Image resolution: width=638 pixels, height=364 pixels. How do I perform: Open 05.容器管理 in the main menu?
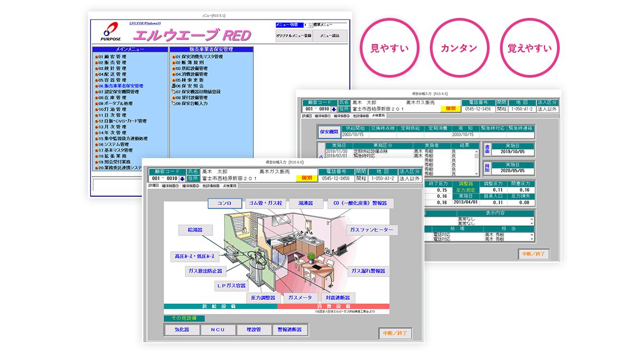(x=112, y=80)
